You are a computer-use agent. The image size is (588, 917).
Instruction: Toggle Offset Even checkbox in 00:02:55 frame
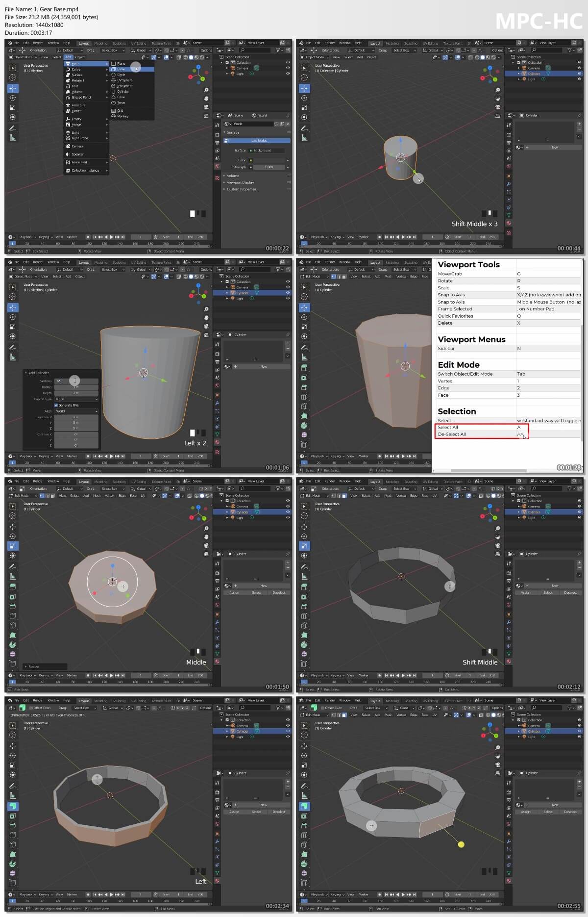pyautogui.click(x=323, y=708)
